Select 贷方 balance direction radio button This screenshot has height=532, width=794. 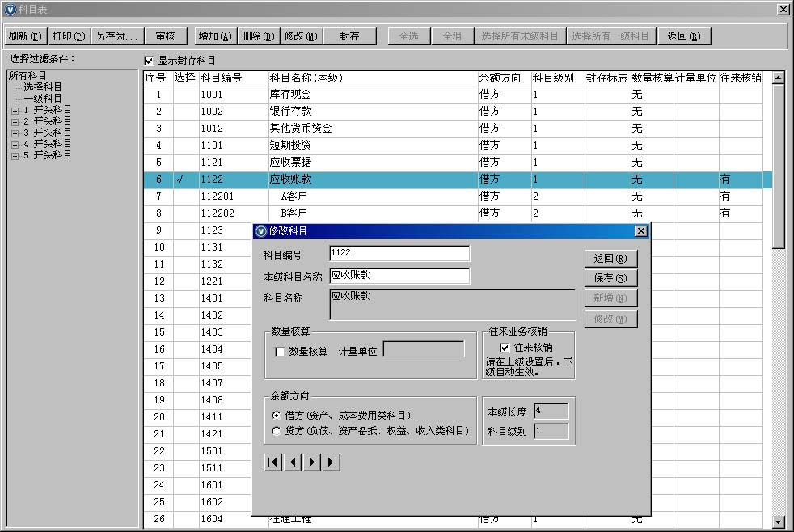277,431
